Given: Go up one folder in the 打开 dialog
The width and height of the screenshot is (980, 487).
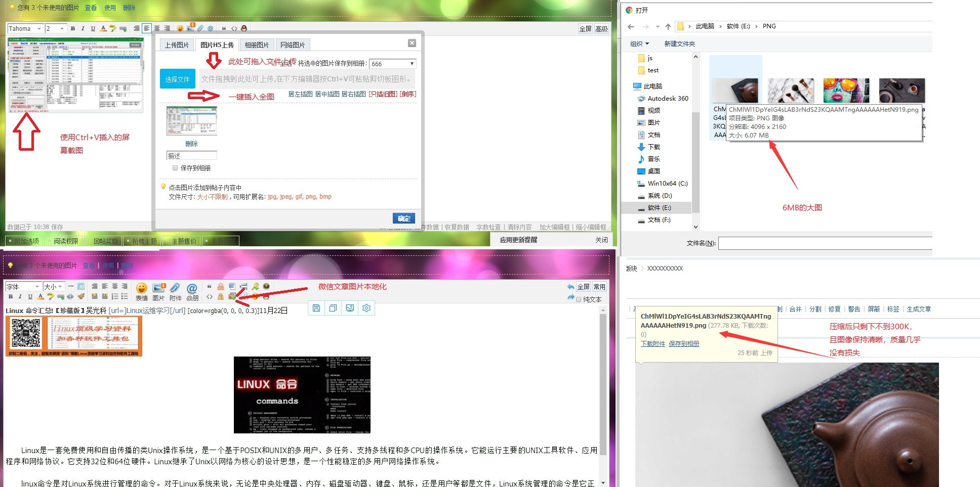Looking at the screenshot, I should point(668,27).
